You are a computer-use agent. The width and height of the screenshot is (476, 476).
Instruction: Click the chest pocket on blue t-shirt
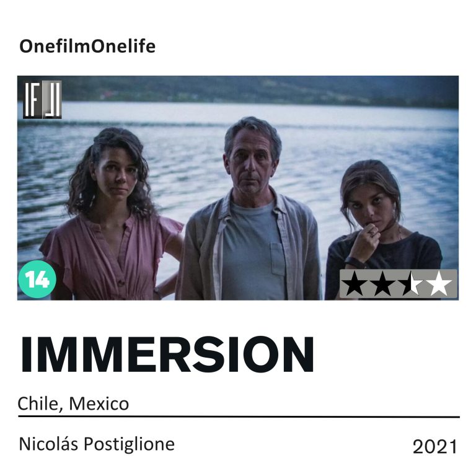[278, 259]
